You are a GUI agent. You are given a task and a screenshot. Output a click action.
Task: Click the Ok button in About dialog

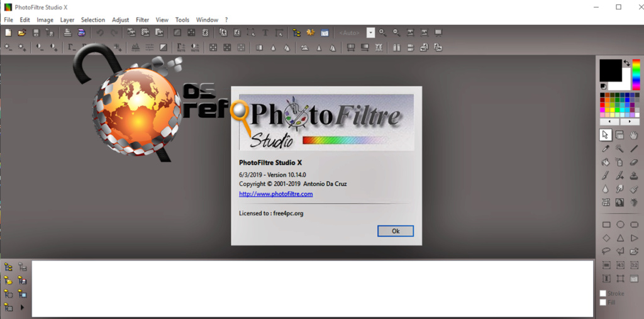[396, 231]
